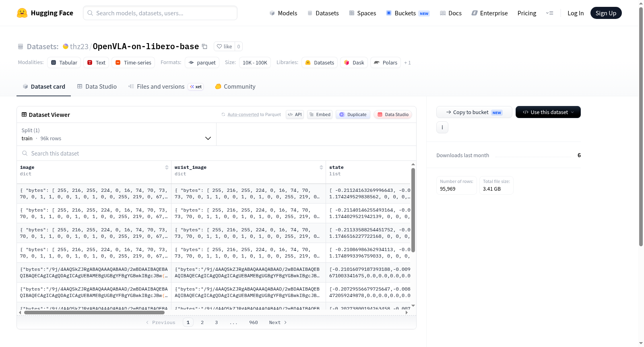The height and width of the screenshot is (347, 644).
Task: Go to the Next page of rows
Action: 278,322
